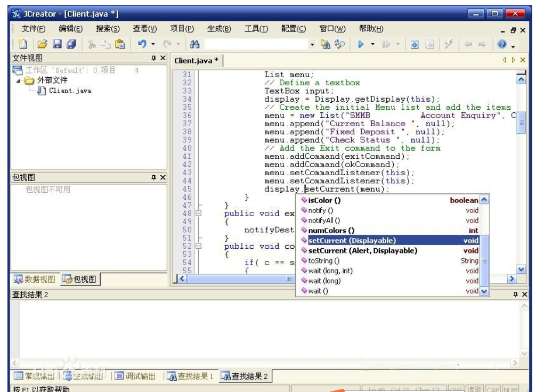
Task: Switch to the Client.java editor tab
Action: (x=197, y=61)
